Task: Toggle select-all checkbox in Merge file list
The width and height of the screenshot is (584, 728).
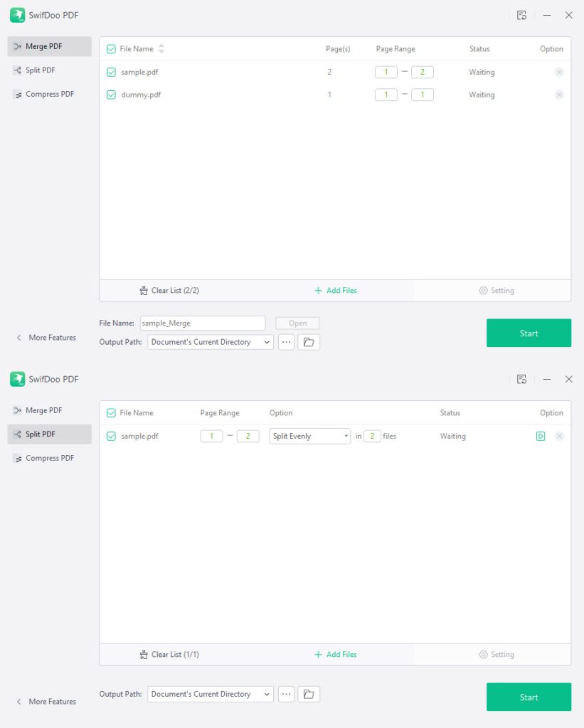Action: click(111, 49)
